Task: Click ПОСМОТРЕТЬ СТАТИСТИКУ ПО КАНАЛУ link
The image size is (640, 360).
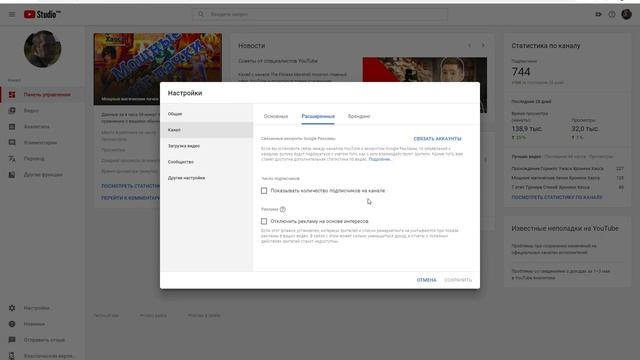Action: tap(557, 197)
